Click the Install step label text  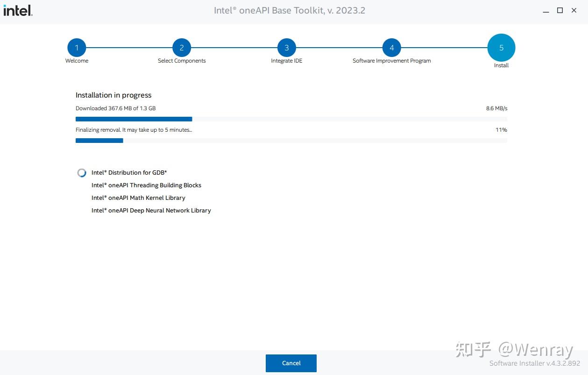click(x=501, y=65)
